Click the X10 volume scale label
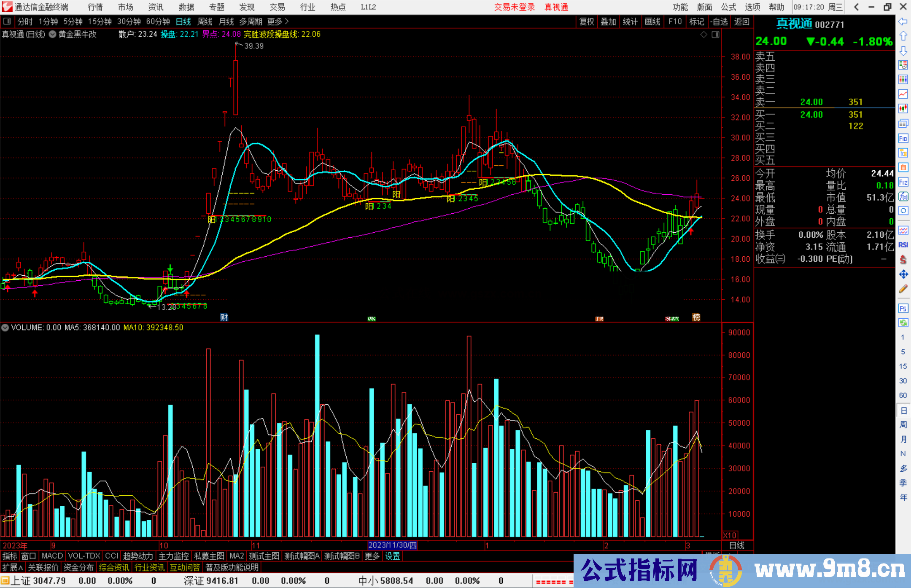This screenshot has height=588, width=911. click(730, 535)
